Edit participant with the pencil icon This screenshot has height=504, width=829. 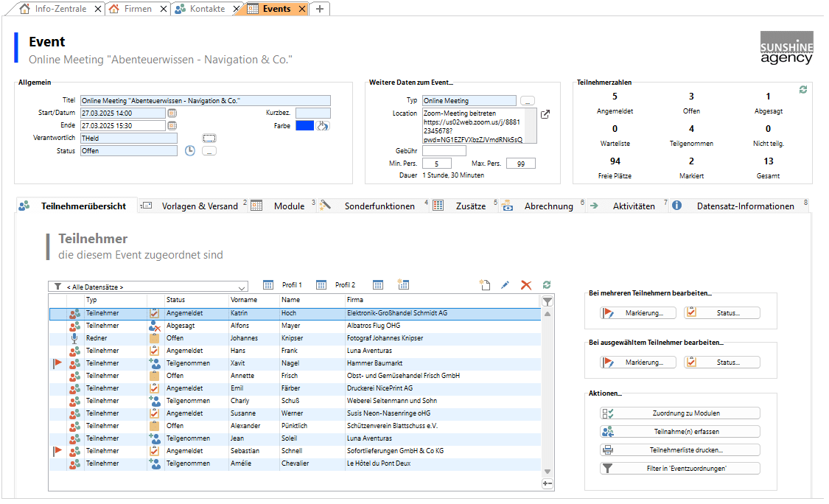click(x=505, y=285)
